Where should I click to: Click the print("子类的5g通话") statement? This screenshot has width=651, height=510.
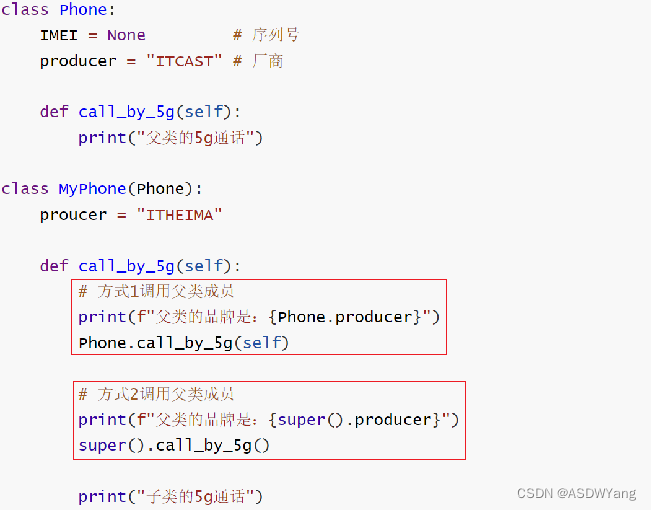(x=170, y=496)
